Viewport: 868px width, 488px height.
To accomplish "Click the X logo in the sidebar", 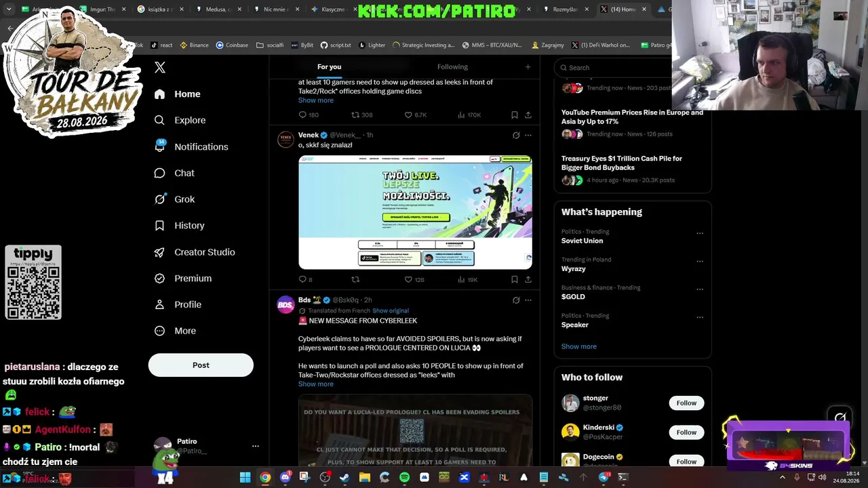I will (160, 67).
